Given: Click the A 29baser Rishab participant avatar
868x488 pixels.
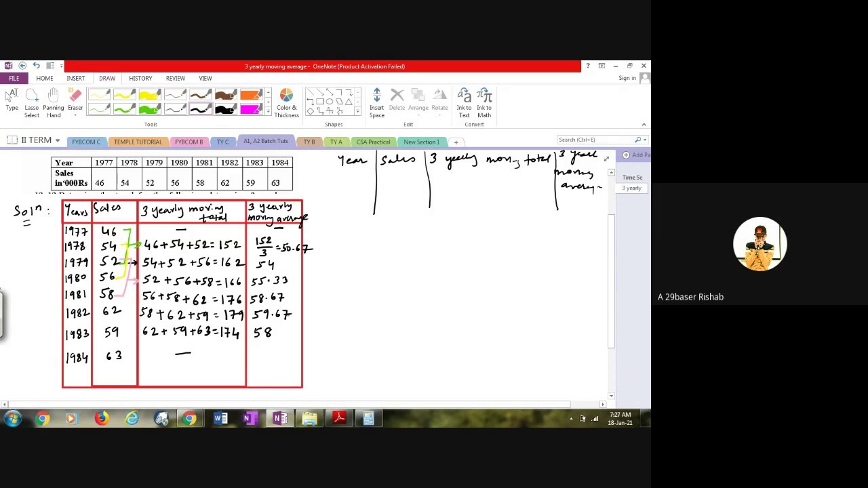Looking at the screenshot, I should [x=759, y=244].
